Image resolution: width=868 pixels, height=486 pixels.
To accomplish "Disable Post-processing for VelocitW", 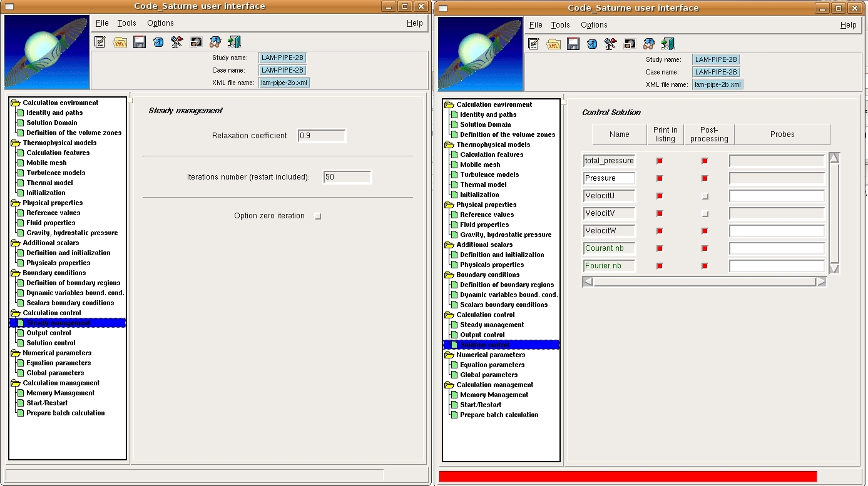I will pyautogui.click(x=705, y=231).
